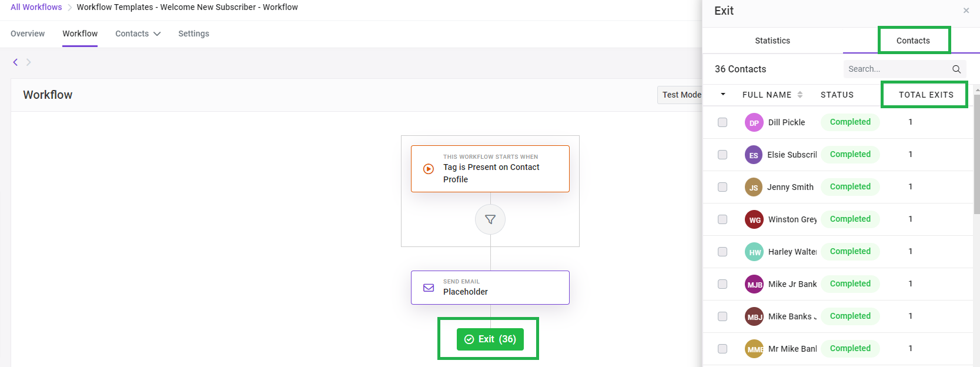The image size is (980, 367).
Task: Click Winston Grey WG avatar
Action: click(x=754, y=219)
